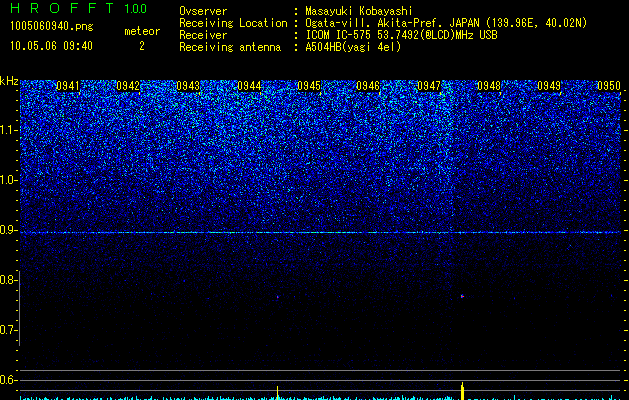
Task: Click the 0942 time marker
Action: (x=128, y=86)
